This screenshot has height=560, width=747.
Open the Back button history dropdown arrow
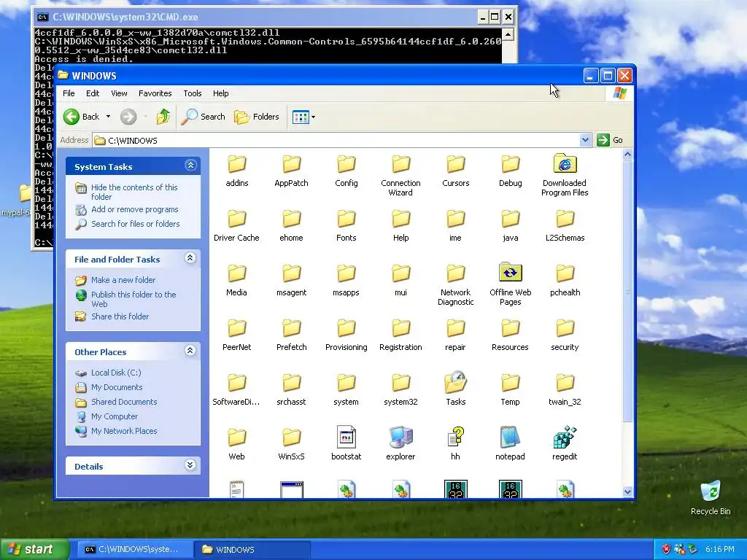point(108,117)
